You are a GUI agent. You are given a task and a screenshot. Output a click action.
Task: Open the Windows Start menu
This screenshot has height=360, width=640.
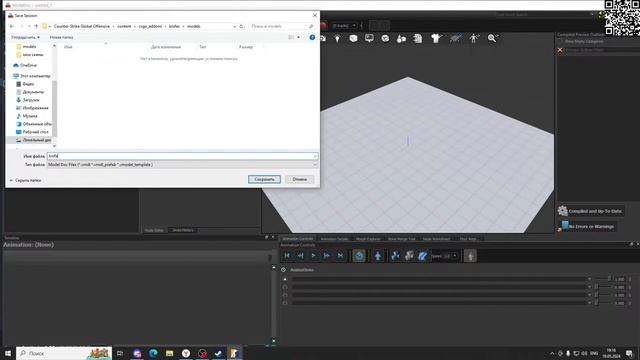8,353
